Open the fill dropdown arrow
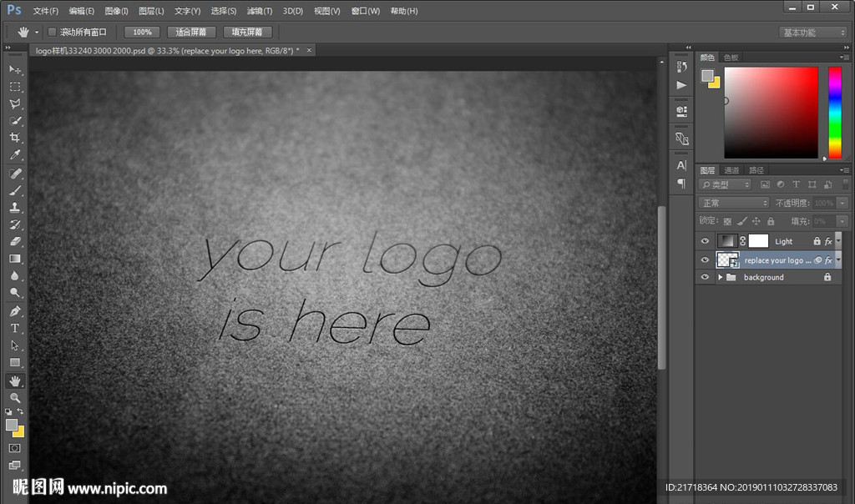 pos(842,221)
